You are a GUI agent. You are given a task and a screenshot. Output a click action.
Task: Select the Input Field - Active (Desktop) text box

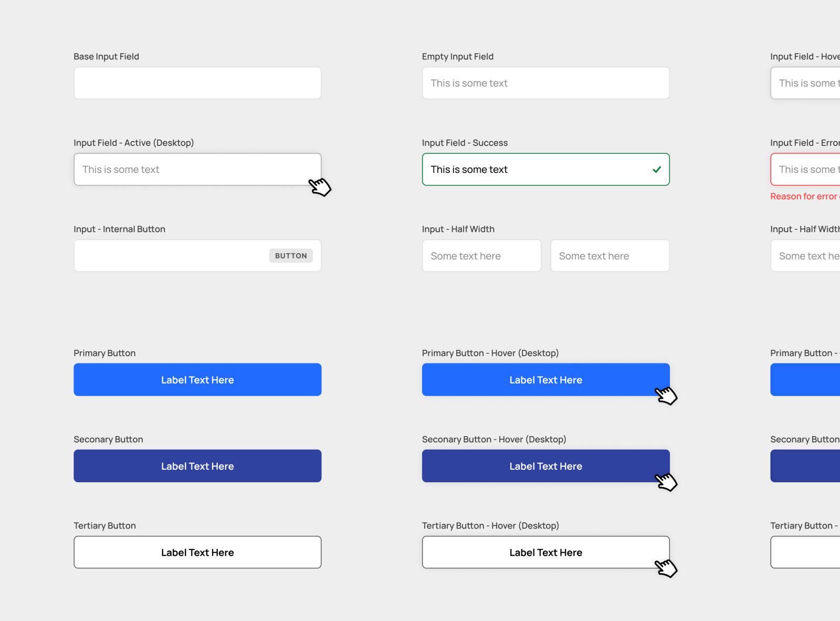(197, 169)
